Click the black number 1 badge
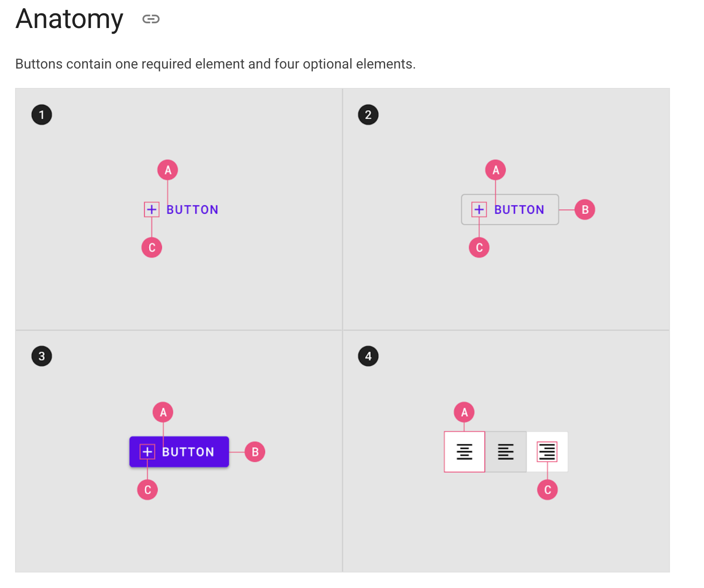 click(x=42, y=115)
